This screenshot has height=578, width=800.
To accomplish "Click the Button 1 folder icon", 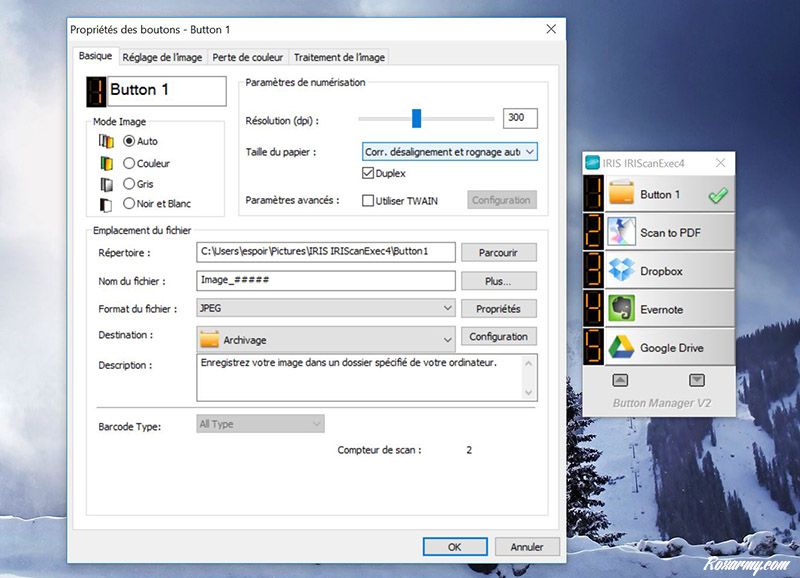I will click(x=622, y=194).
